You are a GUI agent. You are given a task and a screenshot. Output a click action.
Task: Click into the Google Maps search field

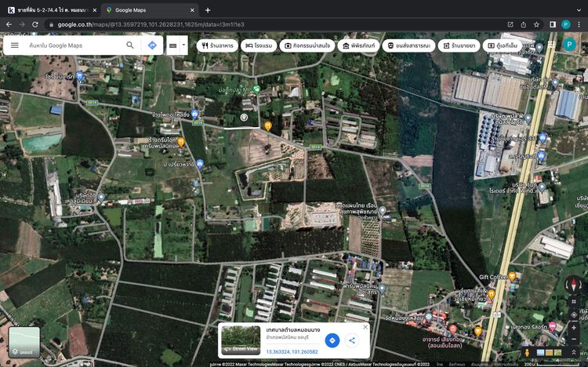point(71,45)
